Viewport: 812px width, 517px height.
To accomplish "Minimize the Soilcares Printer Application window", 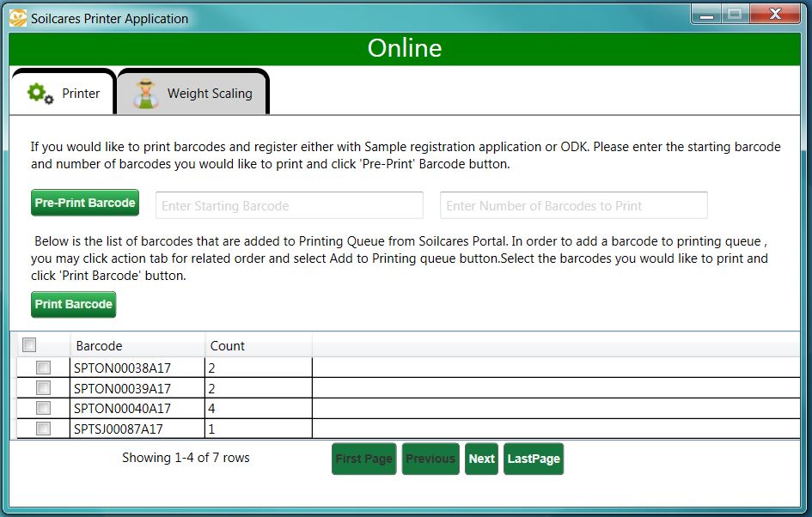I will coord(706,14).
